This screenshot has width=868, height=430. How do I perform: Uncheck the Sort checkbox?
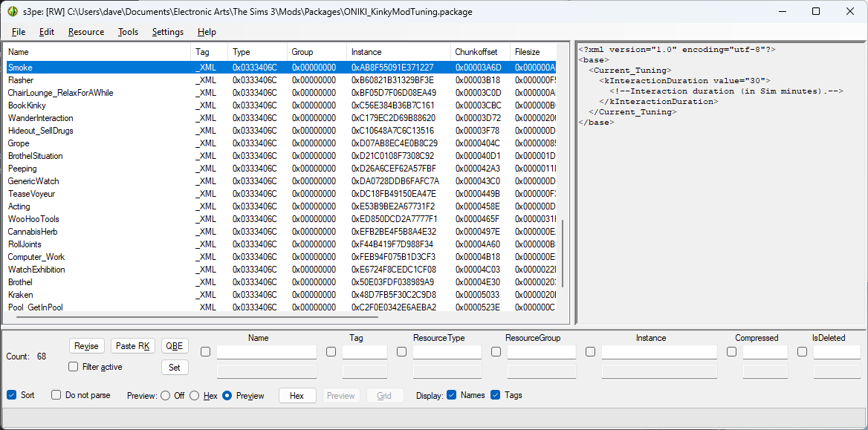tap(12, 395)
